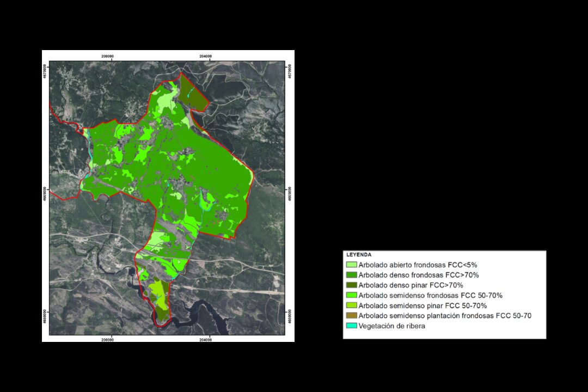This screenshot has width=588, height=392.
Task: Select the Arbolado denso frondosas legend swatch
Action: [352, 275]
